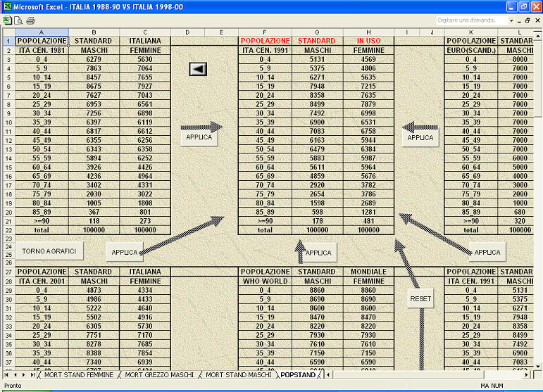Select 'total' cell in column F
Screen dimensions: 543x392
coord(265,230)
